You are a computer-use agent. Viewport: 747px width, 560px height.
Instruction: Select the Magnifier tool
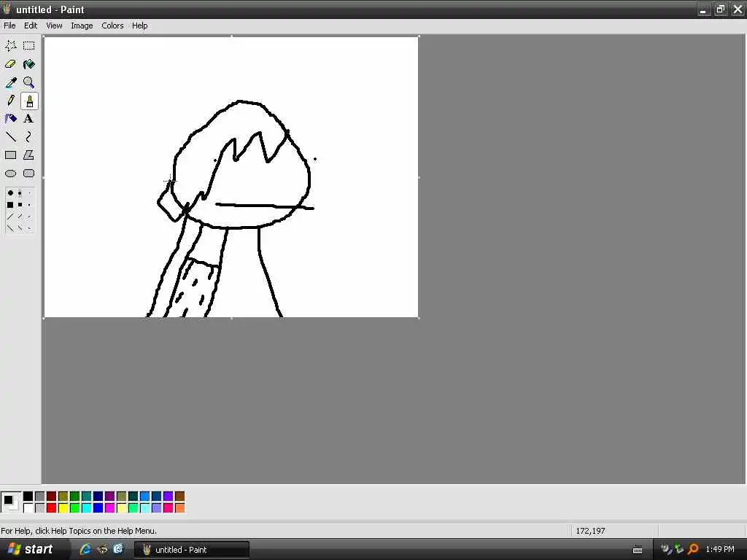(29, 82)
